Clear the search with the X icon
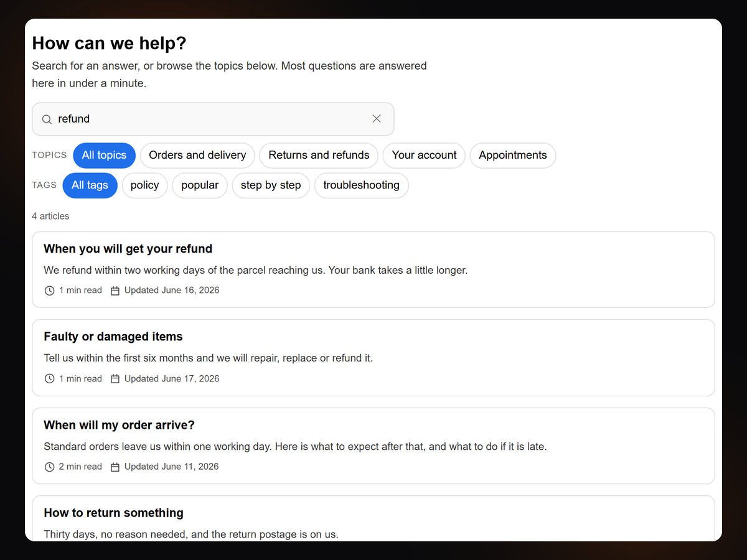 tap(377, 119)
